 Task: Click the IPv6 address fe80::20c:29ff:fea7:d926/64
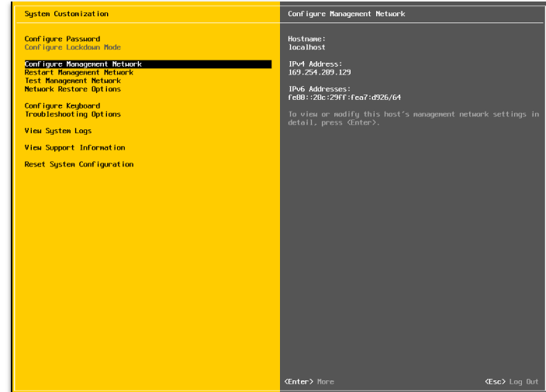(344, 98)
